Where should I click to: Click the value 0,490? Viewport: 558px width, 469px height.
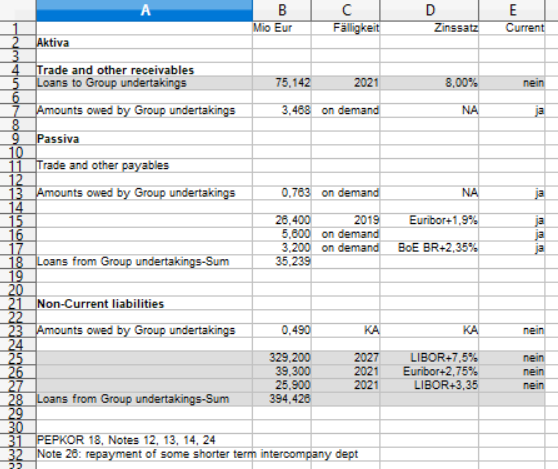click(x=282, y=331)
